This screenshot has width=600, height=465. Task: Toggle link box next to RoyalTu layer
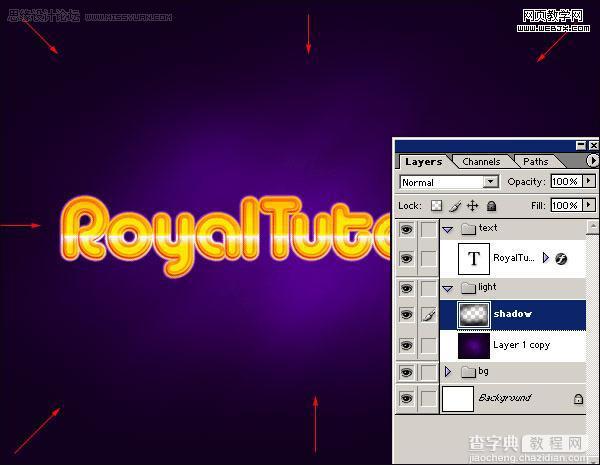pyautogui.click(x=428, y=258)
